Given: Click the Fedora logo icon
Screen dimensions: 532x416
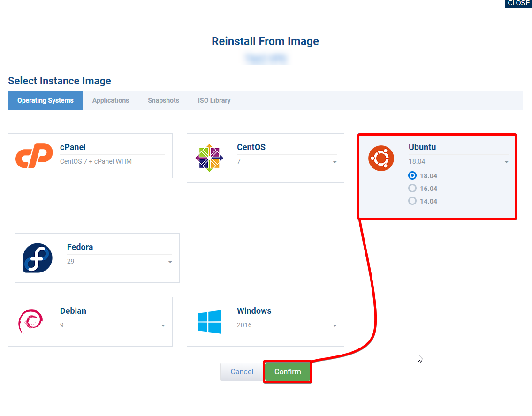Looking at the screenshot, I should [x=38, y=258].
